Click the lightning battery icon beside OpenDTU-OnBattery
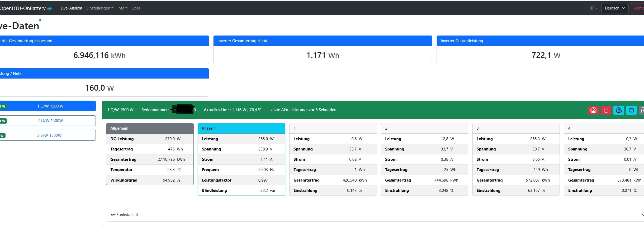The height and width of the screenshot is (239, 644). [x=50, y=9]
